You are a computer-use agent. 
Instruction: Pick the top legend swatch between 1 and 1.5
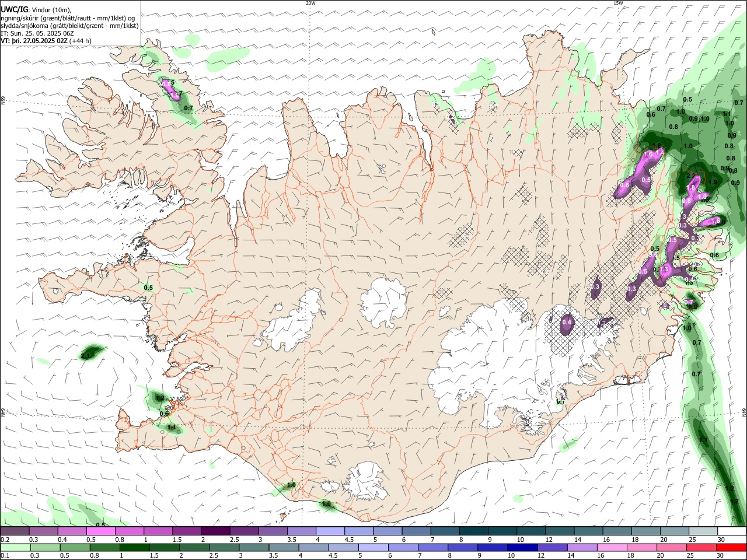[158, 531]
